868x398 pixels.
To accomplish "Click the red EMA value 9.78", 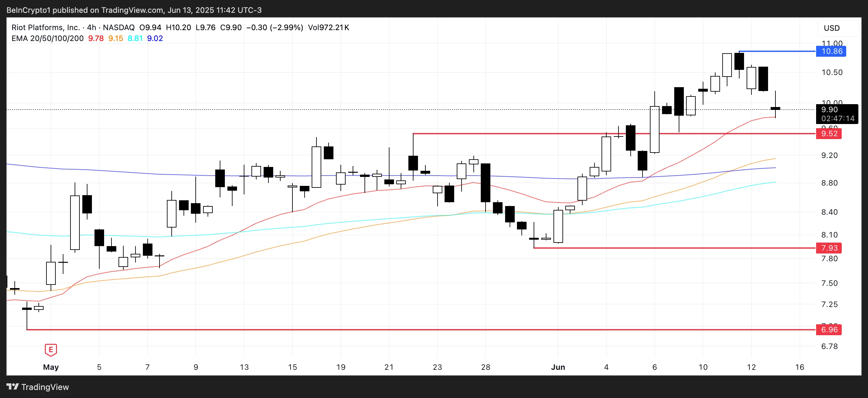I will pyautogui.click(x=96, y=38).
